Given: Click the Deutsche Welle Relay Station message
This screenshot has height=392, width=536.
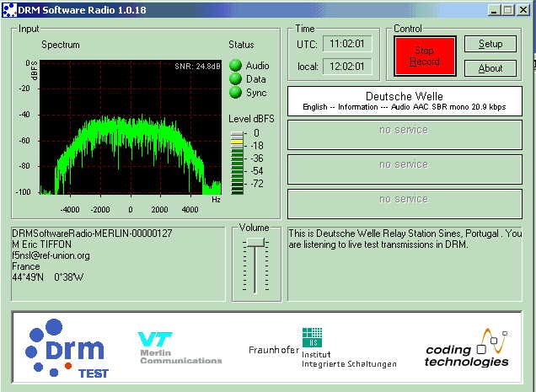Looking at the screenshot, I should pyautogui.click(x=405, y=239).
